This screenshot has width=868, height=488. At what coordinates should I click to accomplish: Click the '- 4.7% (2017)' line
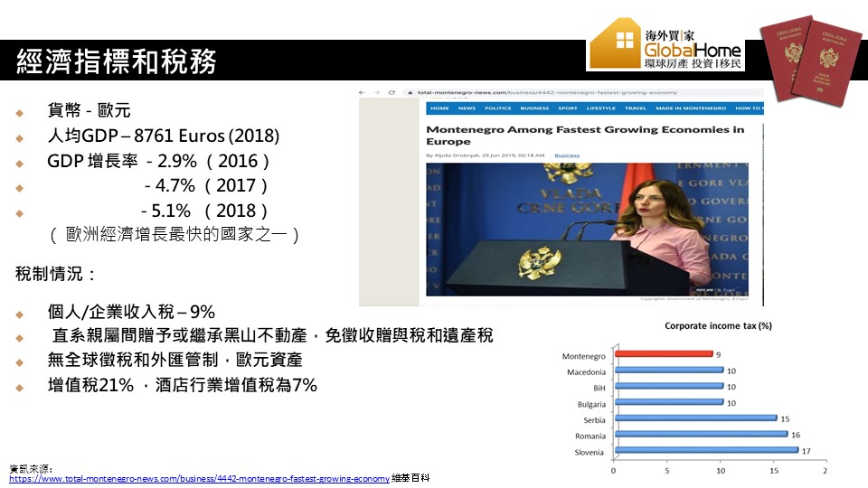206,185
